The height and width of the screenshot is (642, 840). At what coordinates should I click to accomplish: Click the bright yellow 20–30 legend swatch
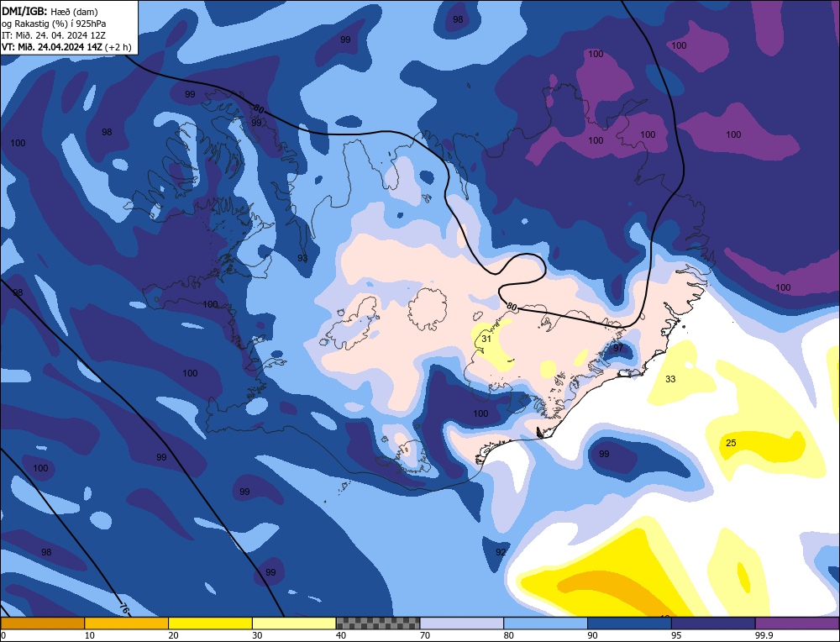211,624
